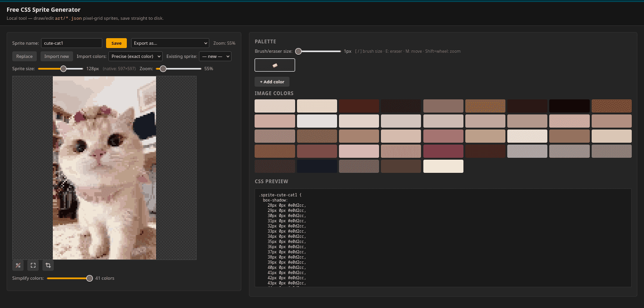Click the cat image on the canvas
The height and width of the screenshot is (308, 644).
point(104,168)
